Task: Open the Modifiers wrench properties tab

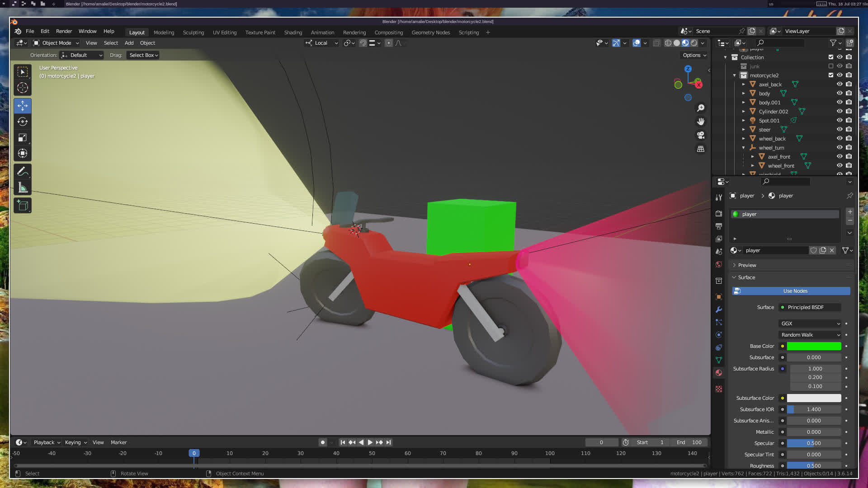Action: pyautogui.click(x=719, y=310)
